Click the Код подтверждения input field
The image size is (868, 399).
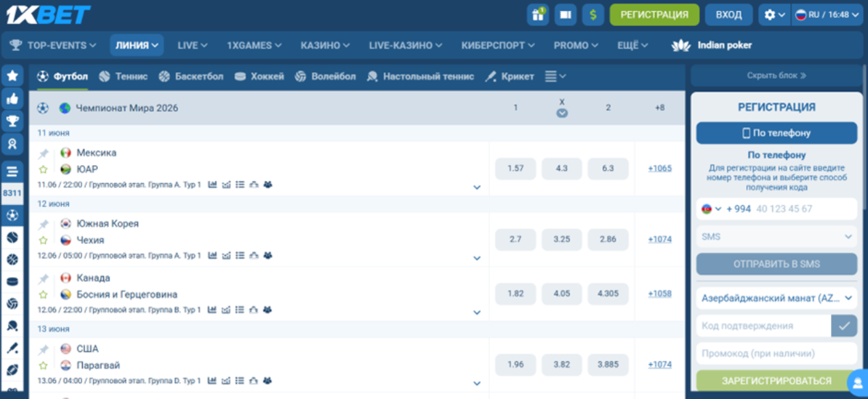pos(764,326)
